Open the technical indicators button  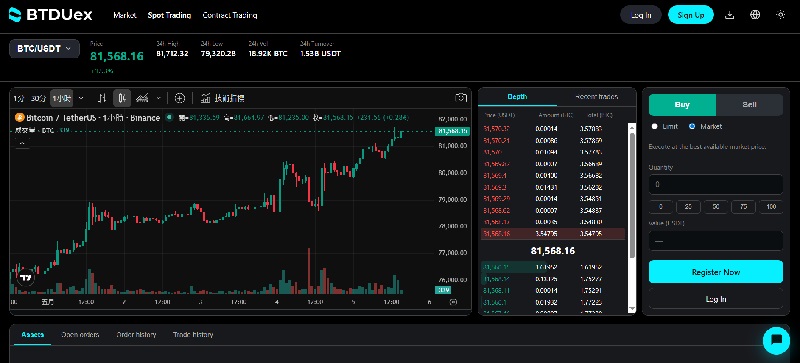[x=222, y=98]
